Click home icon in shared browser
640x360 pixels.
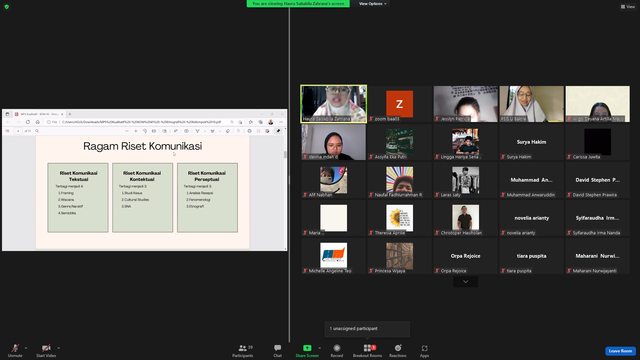tap(38, 122)
